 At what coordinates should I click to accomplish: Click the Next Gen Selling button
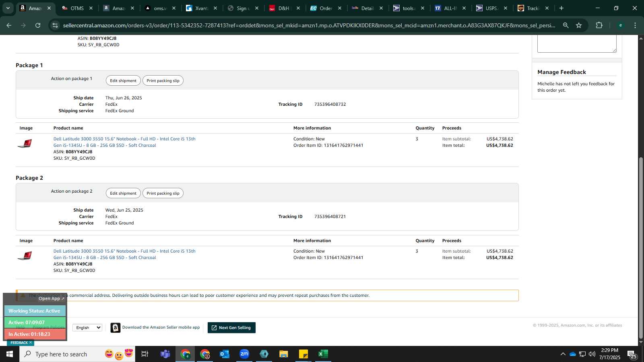point(231,328)
